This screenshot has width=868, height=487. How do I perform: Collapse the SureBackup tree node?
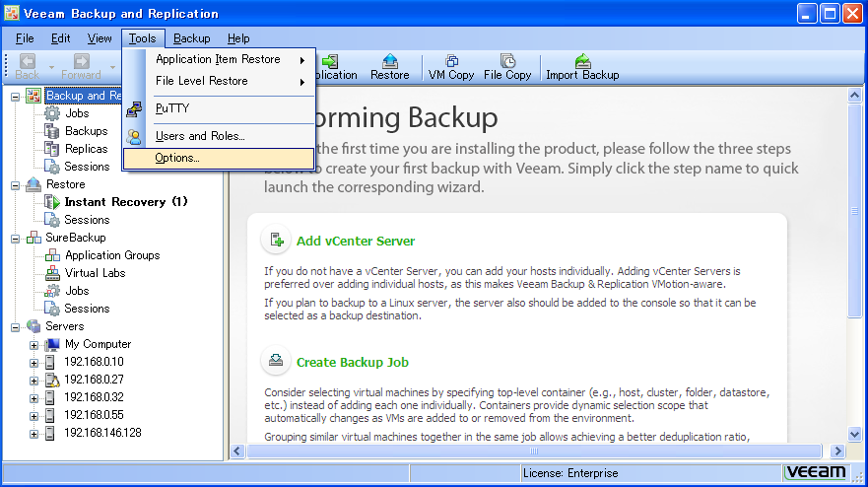click(16, 239)
